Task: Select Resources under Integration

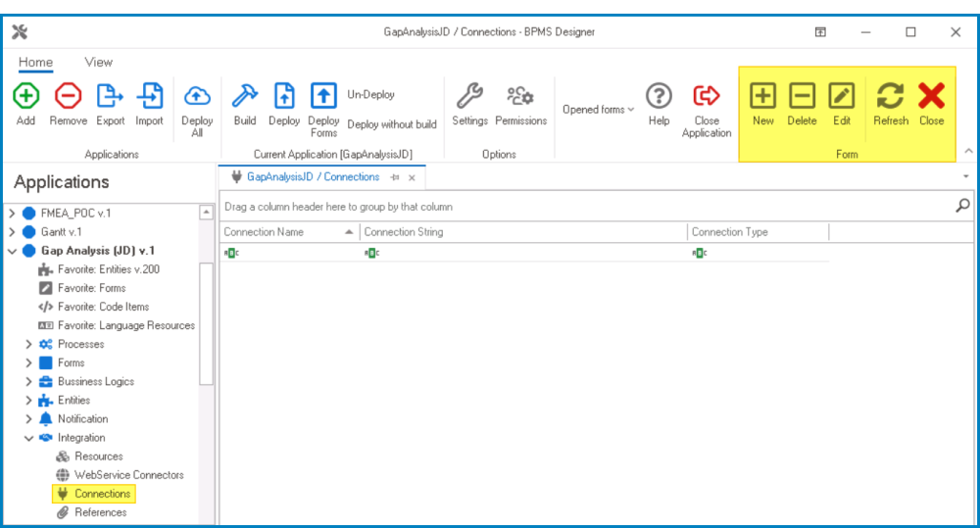Action: point(98,456)
